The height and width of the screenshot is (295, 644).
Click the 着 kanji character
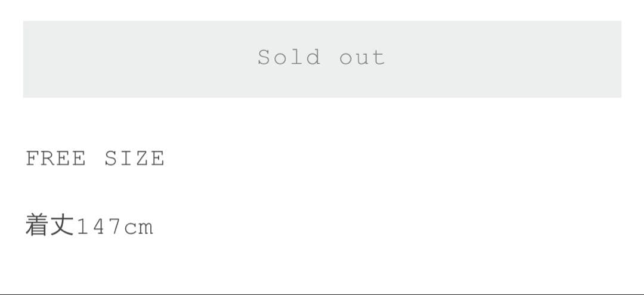37,226
